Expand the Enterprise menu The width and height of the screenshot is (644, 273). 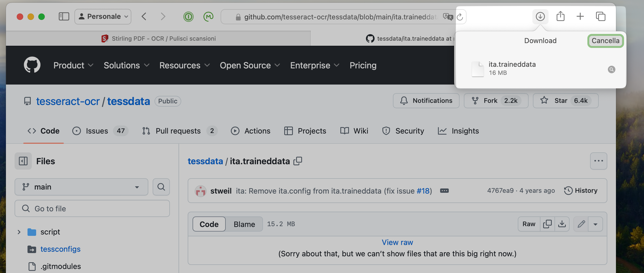click(x=315, y=65)
